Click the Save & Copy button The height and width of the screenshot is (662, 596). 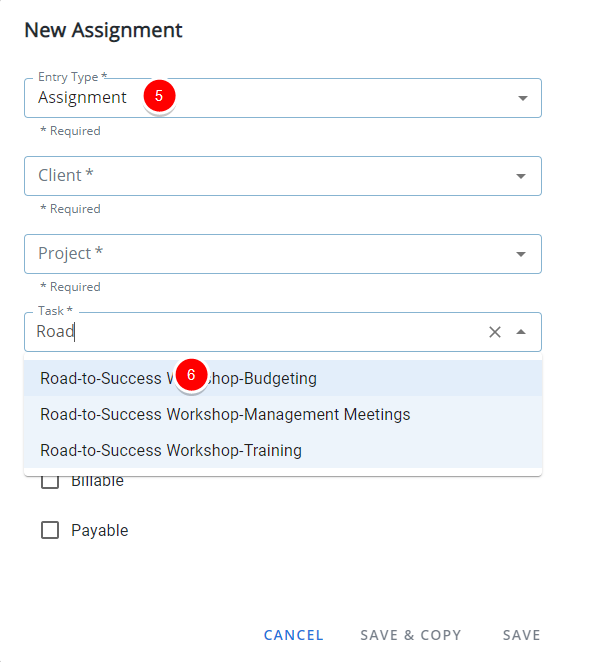(411, 635)
